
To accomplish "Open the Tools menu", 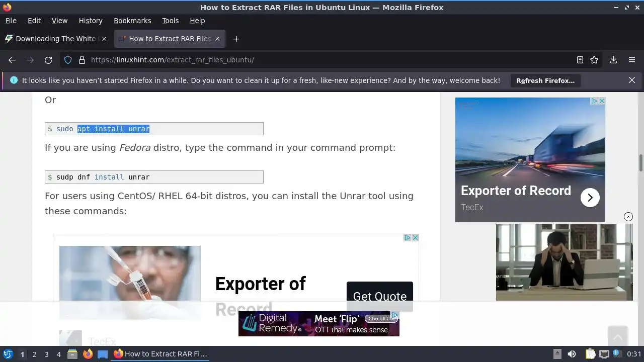I will [x=170, y=21].
